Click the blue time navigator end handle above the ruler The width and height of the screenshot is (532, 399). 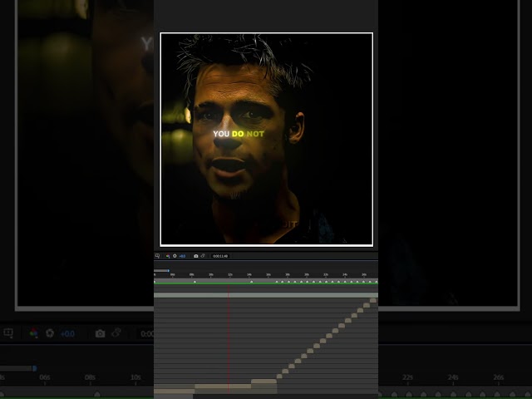click(x=168, y=271)
